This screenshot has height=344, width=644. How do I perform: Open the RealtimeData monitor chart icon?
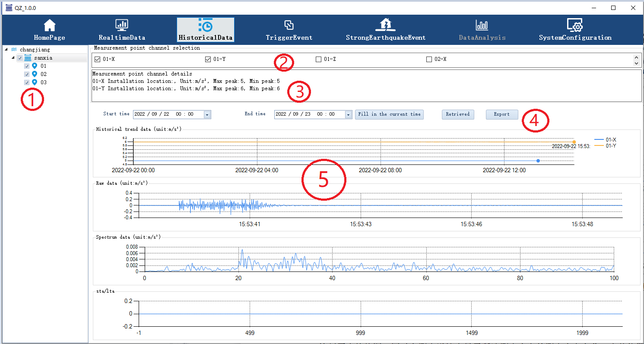click(x=122, y=25)
